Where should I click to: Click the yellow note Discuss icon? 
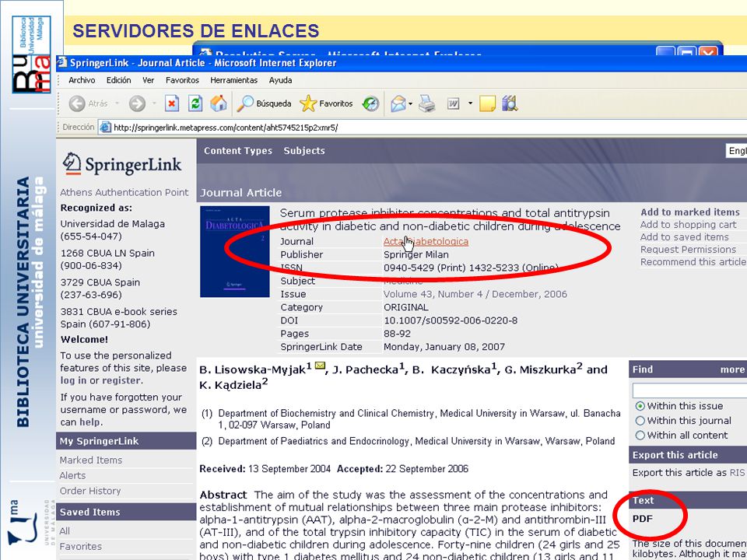pos(487,103)
